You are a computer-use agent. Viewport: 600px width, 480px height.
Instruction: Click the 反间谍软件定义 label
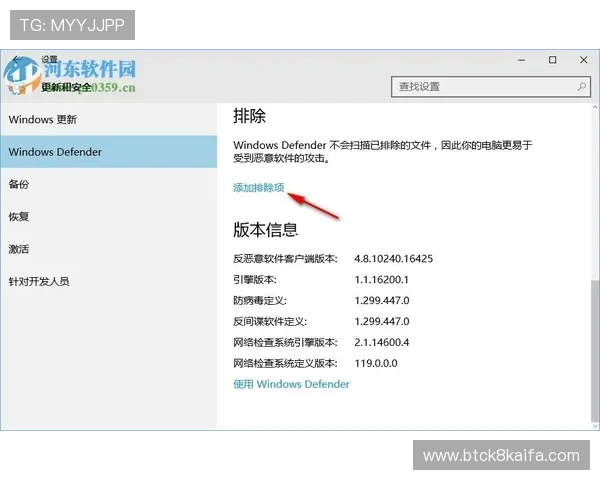pyautogui.click(x=270, y=321)
